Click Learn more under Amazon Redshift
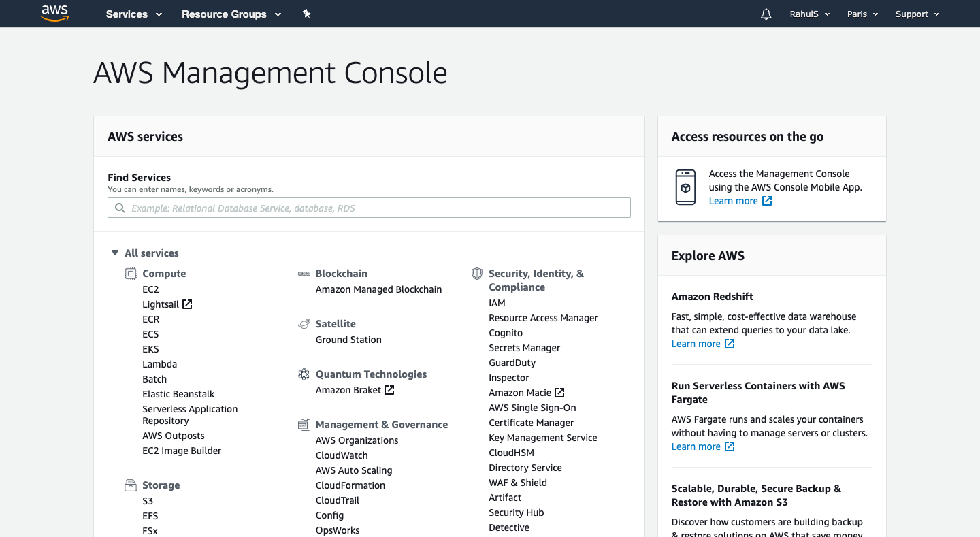The image size is (980, 537). [x=697, y=344]
